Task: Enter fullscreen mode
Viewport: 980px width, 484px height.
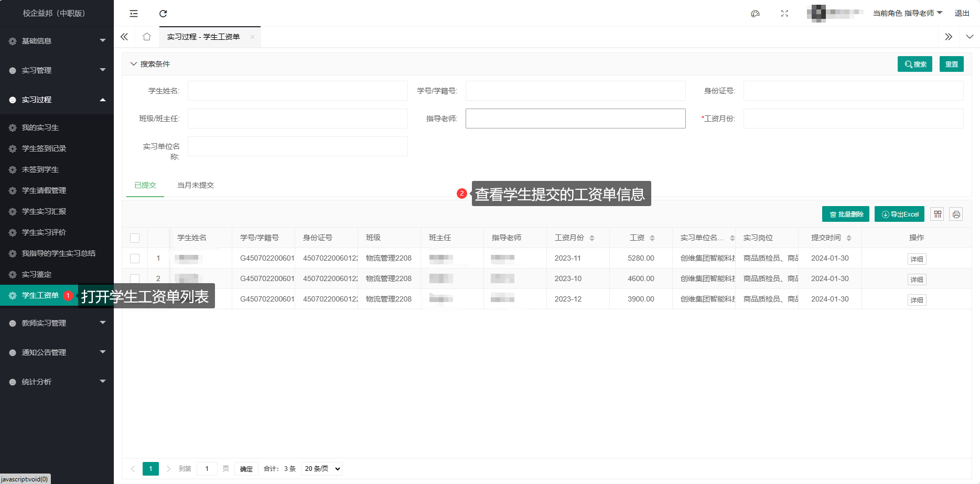Action: click(x=784, y=14)
